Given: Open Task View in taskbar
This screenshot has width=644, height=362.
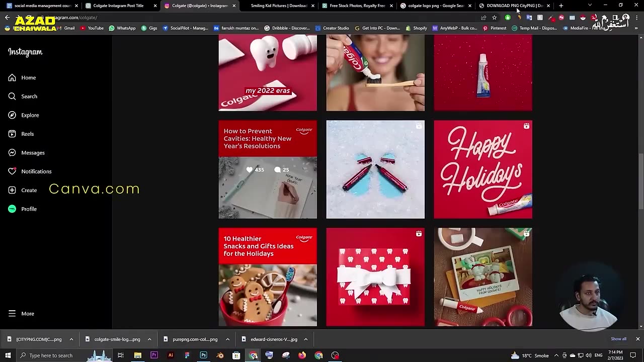Looking at the screenshot, I should (x=121, y=355).
